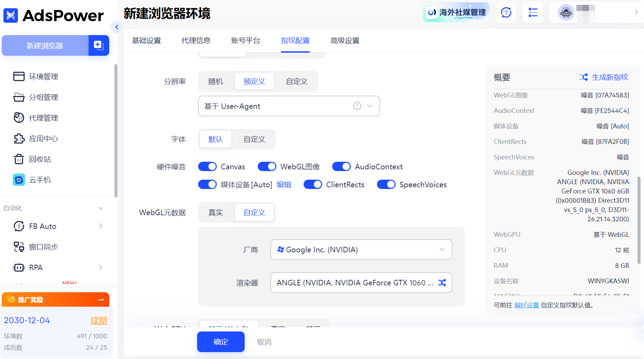The height and width of the screenshot is (359, 644).
Task: Open the 基于 User-Agent dropdown
Action: pos(289,106)
